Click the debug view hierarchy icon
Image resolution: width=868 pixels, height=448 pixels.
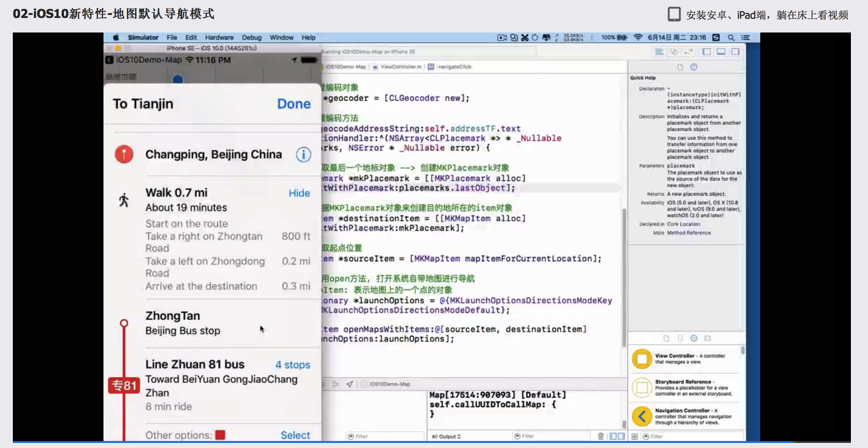(336, 384)
